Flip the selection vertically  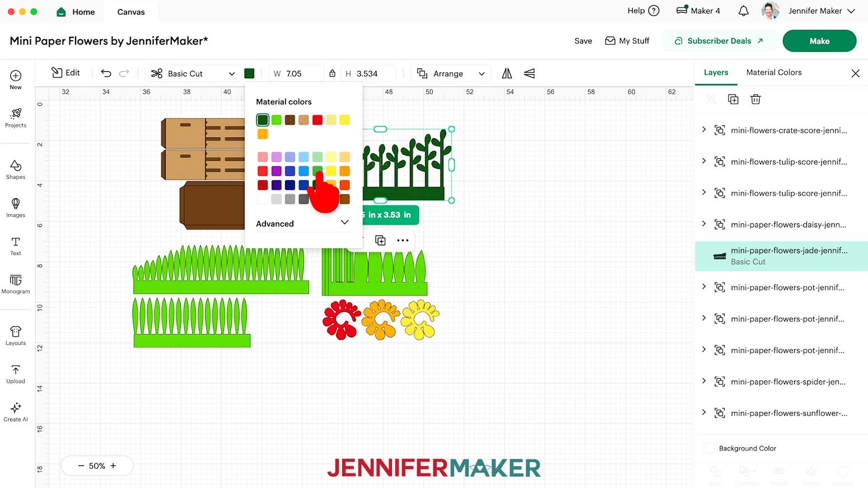[529, 73]
